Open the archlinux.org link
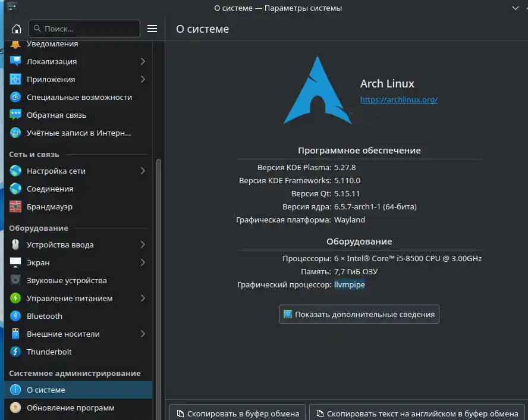Screen dimensions: 528x420 pos(399,99)
